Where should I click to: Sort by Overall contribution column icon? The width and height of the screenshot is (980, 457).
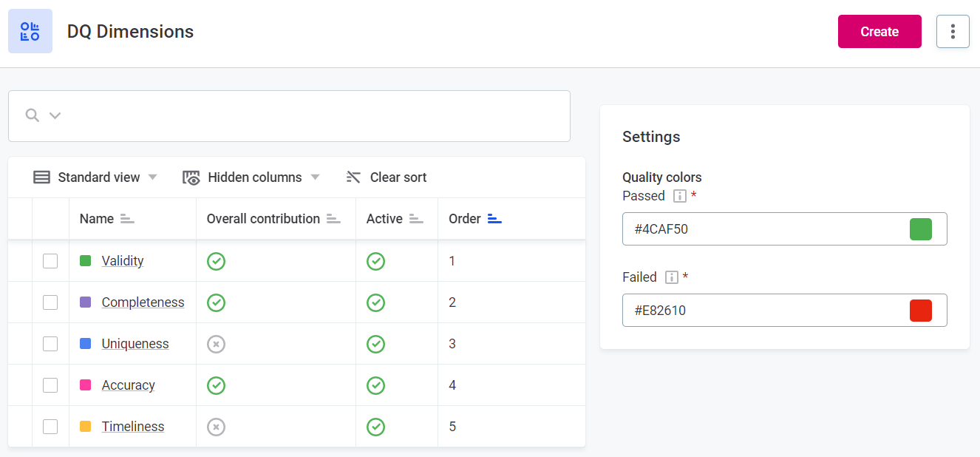point(333,219)
